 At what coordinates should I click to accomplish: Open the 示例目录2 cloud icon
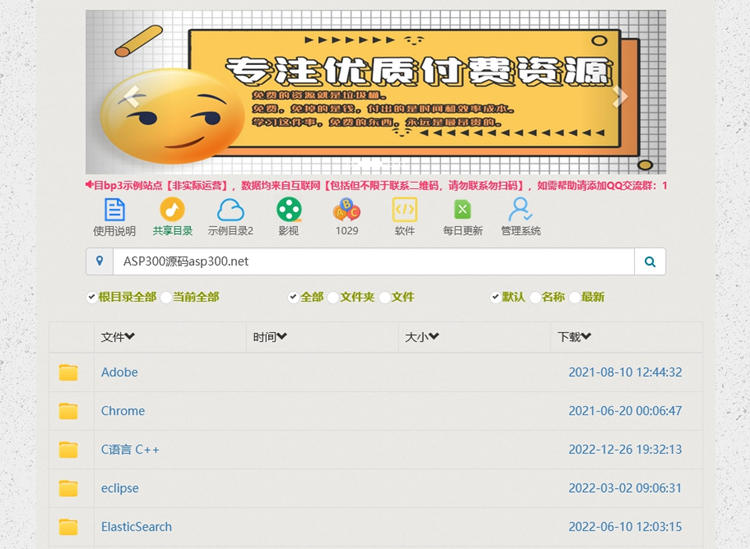(x=230, y=209)
